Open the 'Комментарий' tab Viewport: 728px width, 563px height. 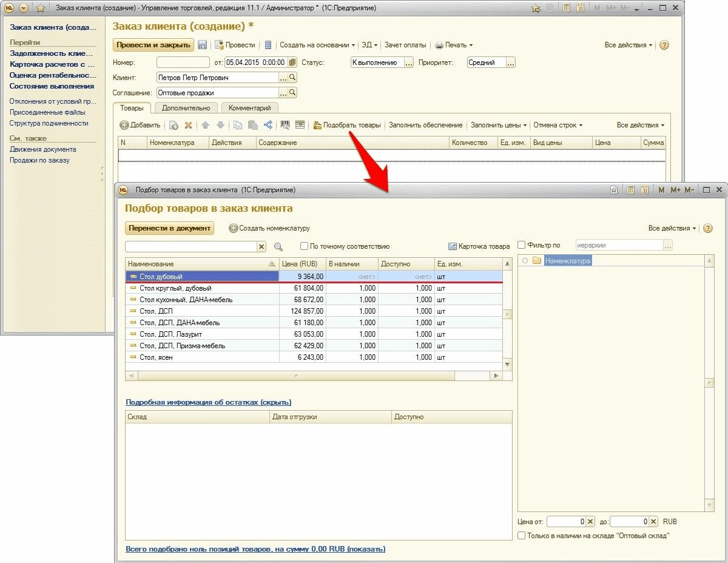pos(249,108)
